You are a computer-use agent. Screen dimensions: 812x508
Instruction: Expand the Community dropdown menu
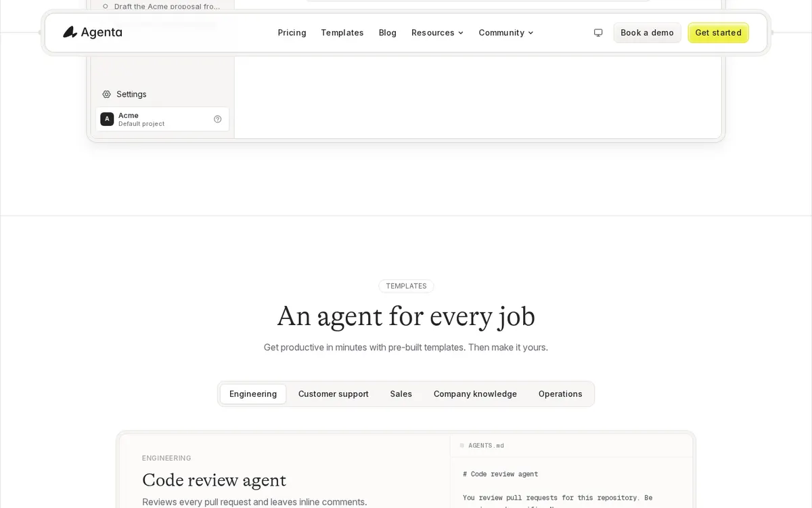point(506,33)
